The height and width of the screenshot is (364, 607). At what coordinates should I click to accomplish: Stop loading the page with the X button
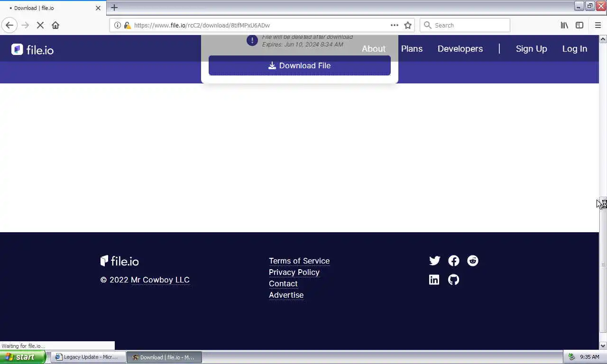(40, 25)
